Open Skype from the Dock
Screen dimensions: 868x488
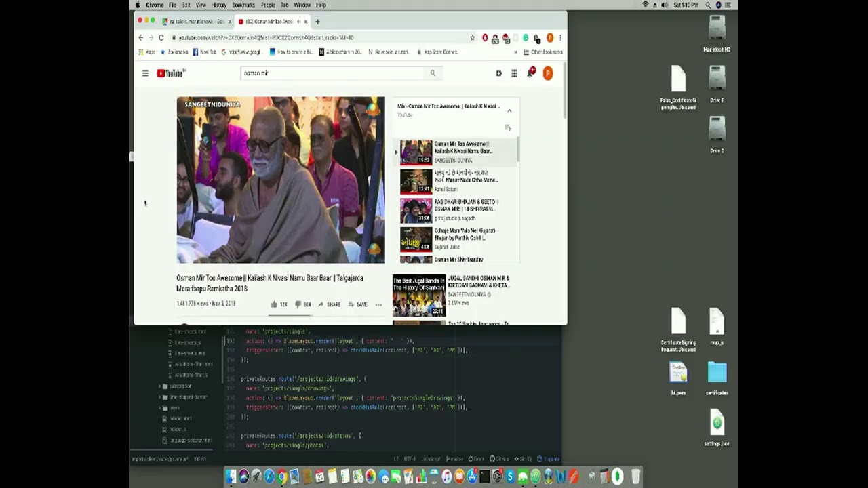tap(510, 477)
